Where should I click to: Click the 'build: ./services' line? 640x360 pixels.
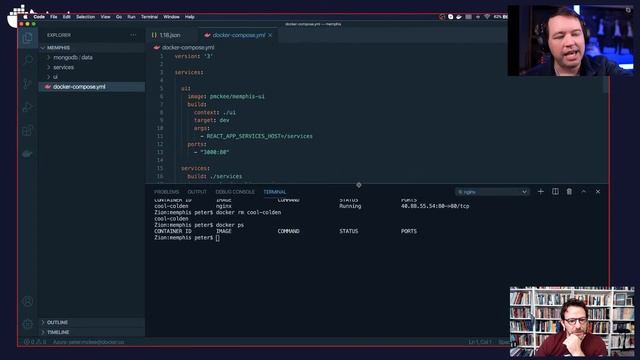pos(215,176)
